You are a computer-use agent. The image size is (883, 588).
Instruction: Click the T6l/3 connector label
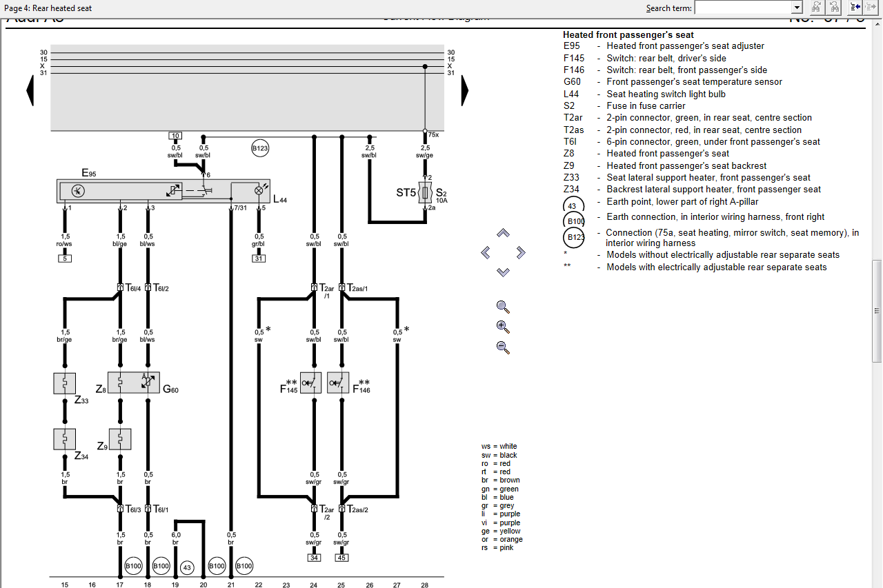[x=133, y=509]
